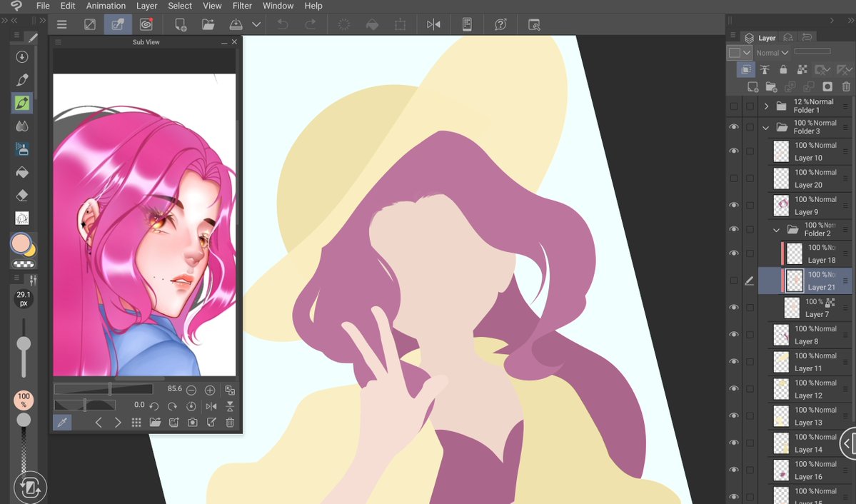Open the save options dropdown arrow
856x504 pixels.
coord(256,24)
